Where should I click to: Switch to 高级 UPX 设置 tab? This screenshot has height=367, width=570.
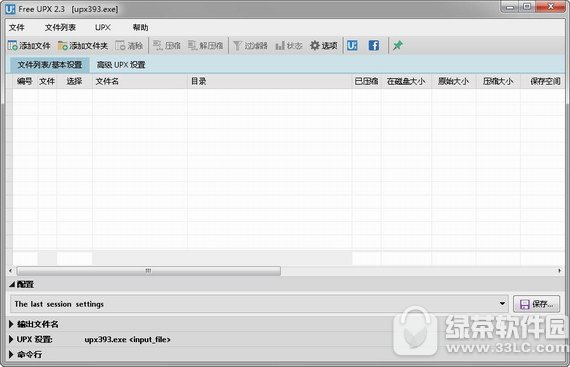pos(121,65)
